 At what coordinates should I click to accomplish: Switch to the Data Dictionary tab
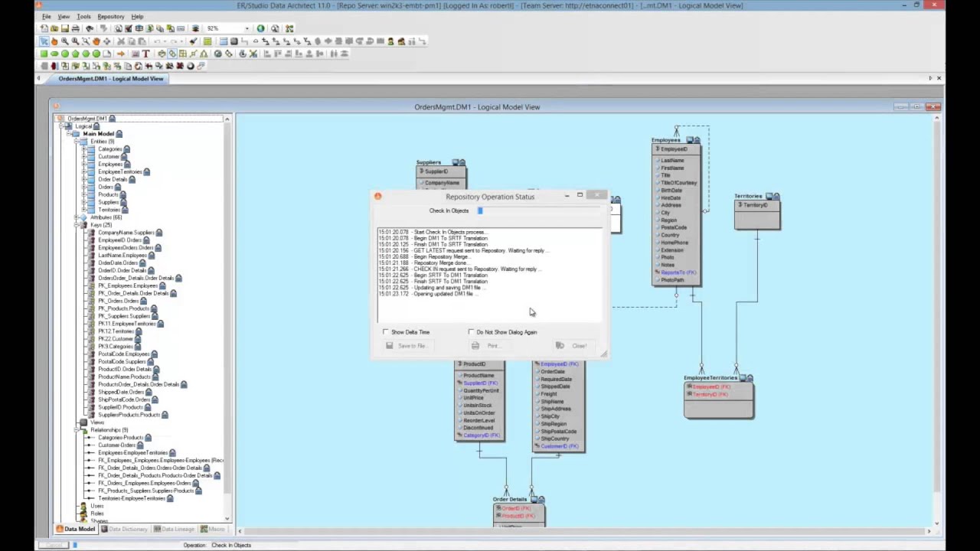tap(123, 529)
